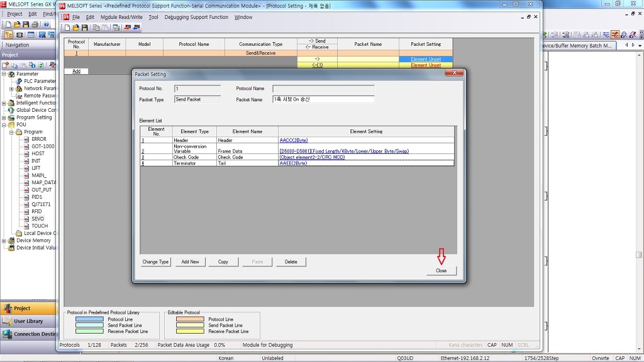Viewport: 644px width, 362px height.
Task: Click the Read from Module icon
Action: 136,28
